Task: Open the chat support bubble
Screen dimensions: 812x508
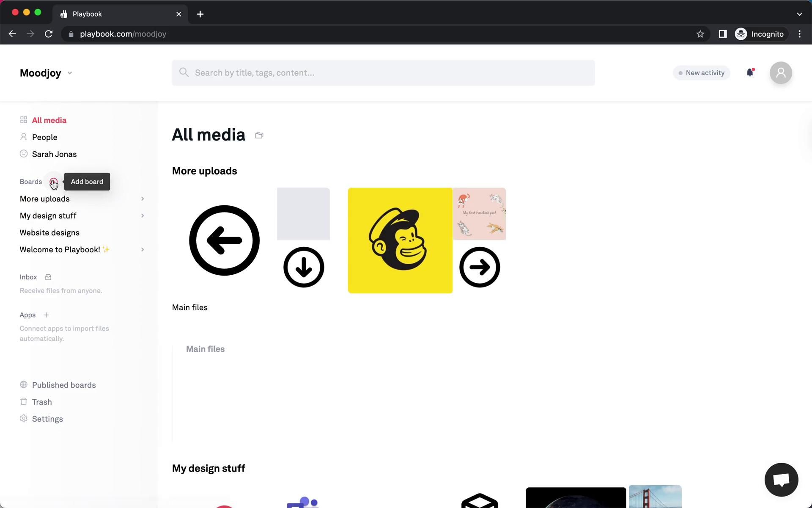Action: (x=781, y=480)
